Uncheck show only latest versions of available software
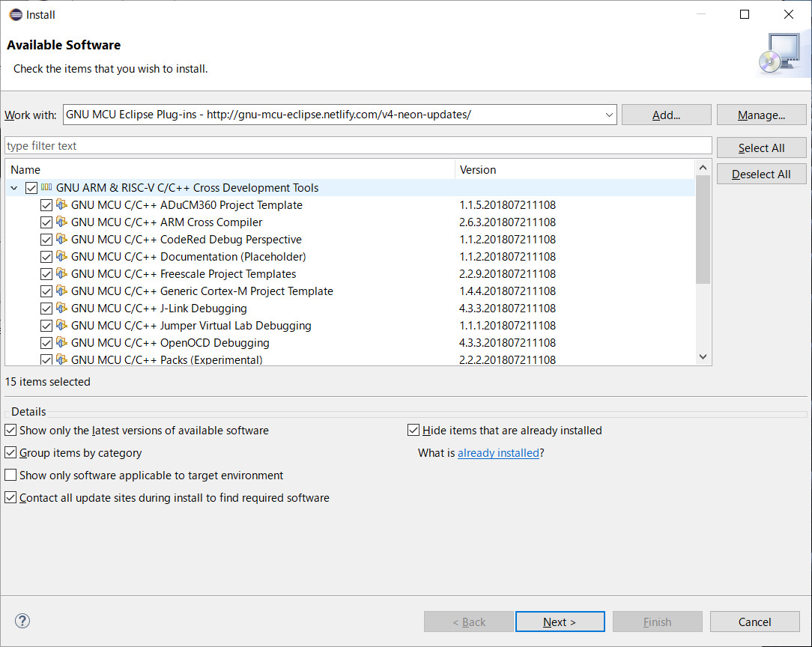The width and height of the screenshot is (812, 647). (10, 429)
